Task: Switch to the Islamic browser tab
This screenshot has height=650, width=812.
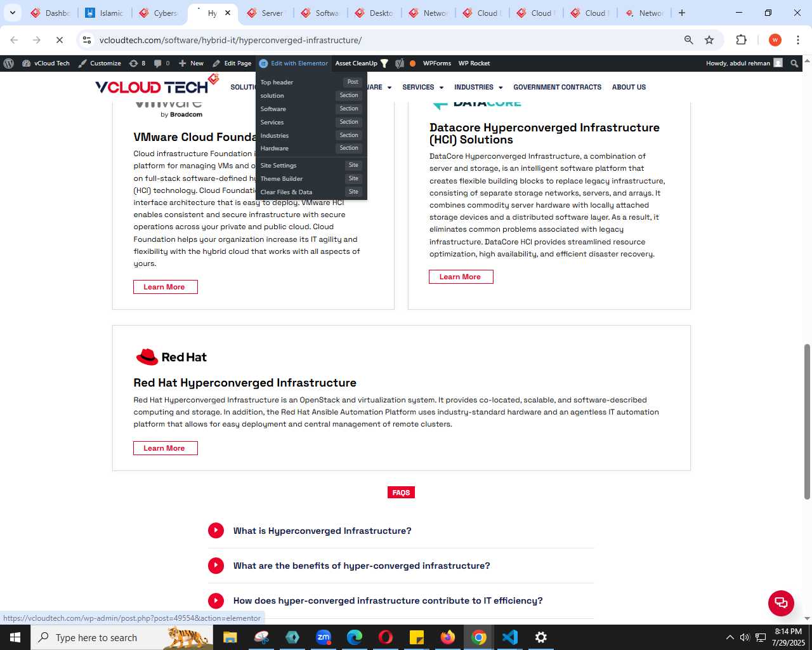Action: (105, 13)
